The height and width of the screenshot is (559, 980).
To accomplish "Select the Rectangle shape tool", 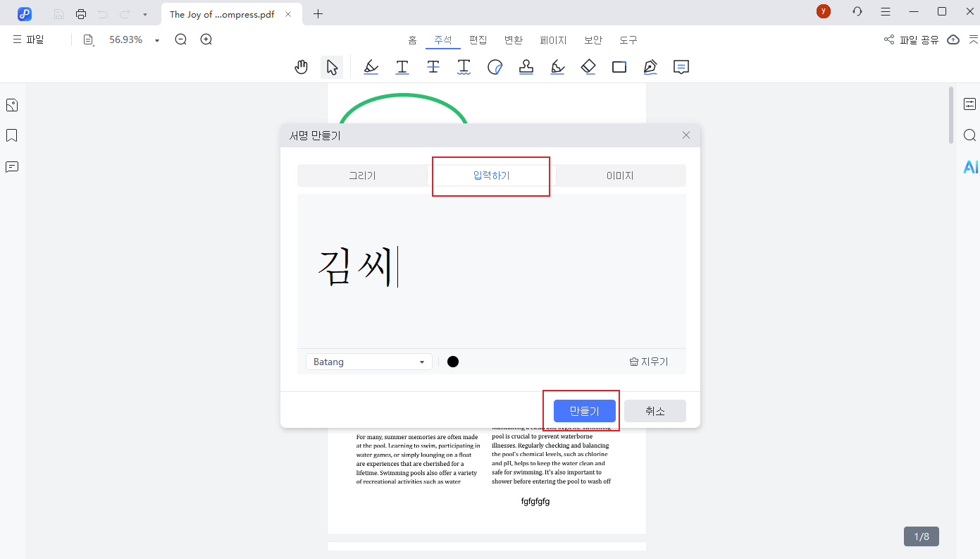I will click(619, 67).
